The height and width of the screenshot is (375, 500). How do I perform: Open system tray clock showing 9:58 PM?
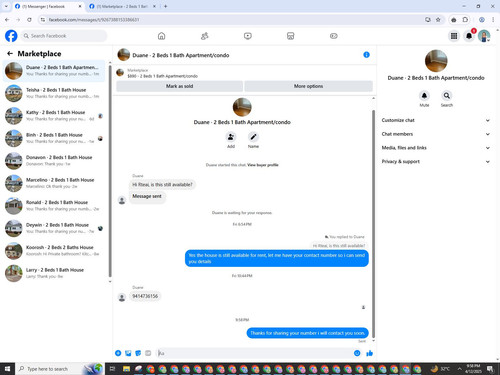click(x=473, y=369)
